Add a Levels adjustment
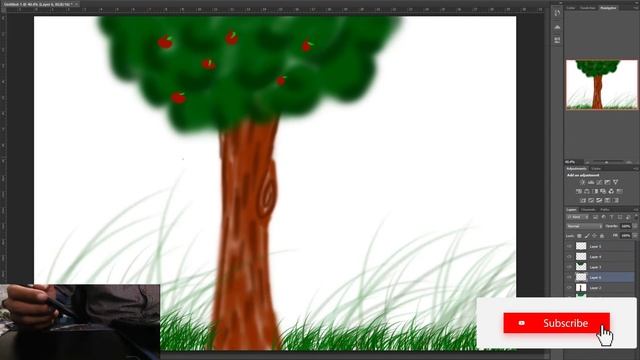Image resolution: width=640 pixels, height=360 pixels. click(591, 182)
